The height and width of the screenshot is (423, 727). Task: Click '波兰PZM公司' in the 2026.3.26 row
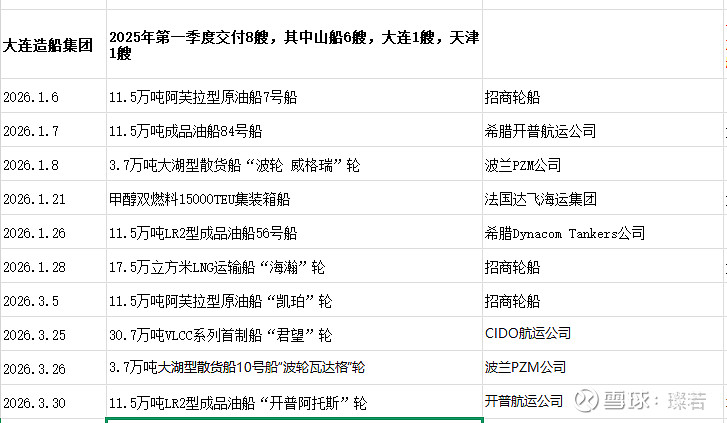(x=603, y=368)
